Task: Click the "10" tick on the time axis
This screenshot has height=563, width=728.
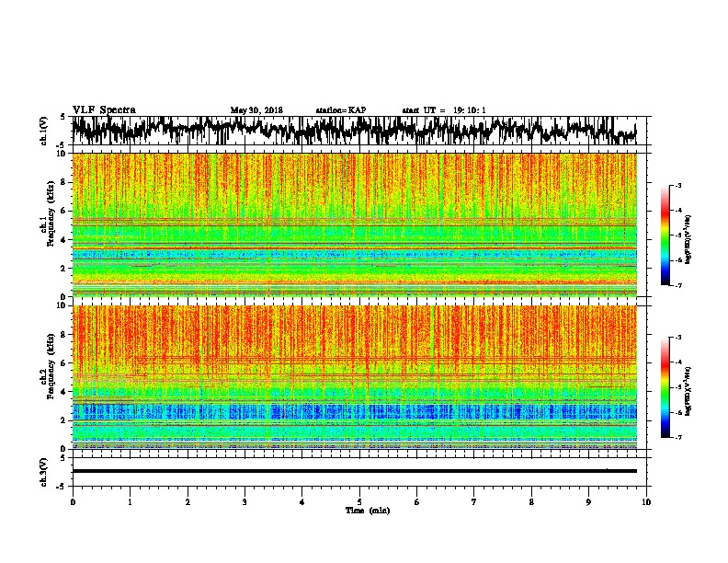Action: 646,502
